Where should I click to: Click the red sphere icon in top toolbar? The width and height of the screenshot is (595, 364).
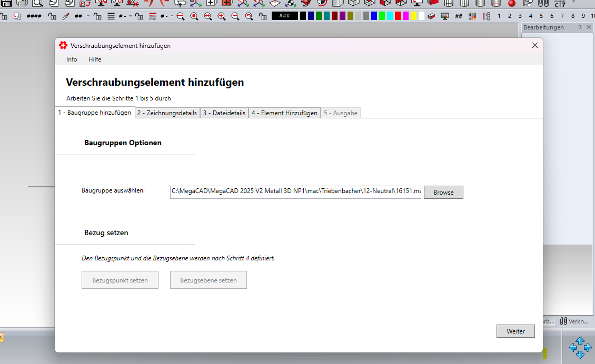point(511,3)
